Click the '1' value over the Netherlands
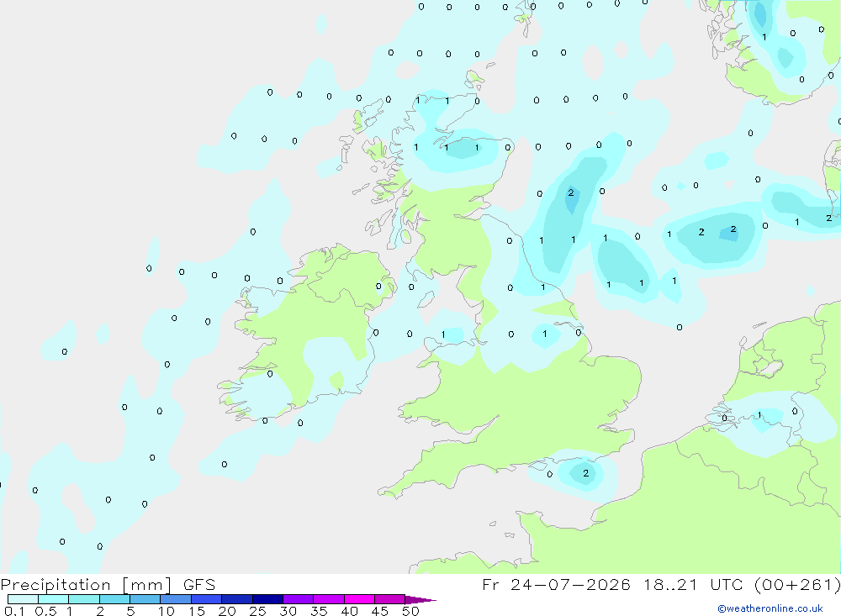 [x=759, y=415]
